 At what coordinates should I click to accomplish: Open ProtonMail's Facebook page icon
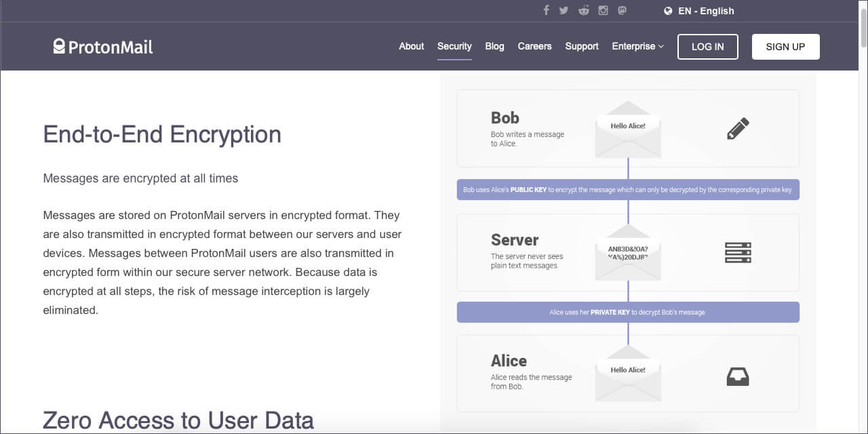(546, 10)
